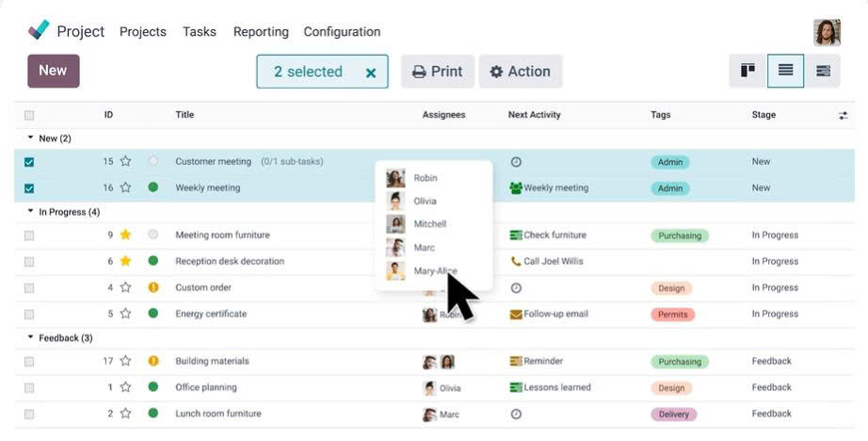Viewport: 868px width, 441px height.
Task: Open the Configuration menu
Action: point(342,31)
